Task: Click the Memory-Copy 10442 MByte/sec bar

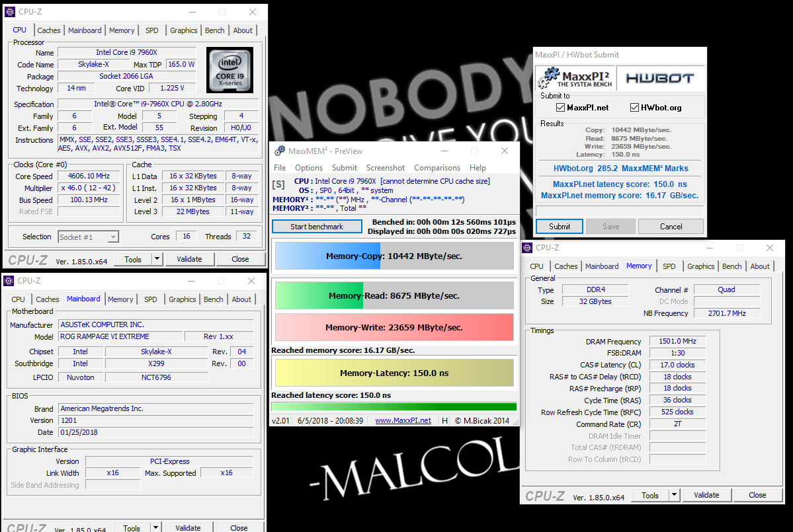Action: (x=394, y=256)
